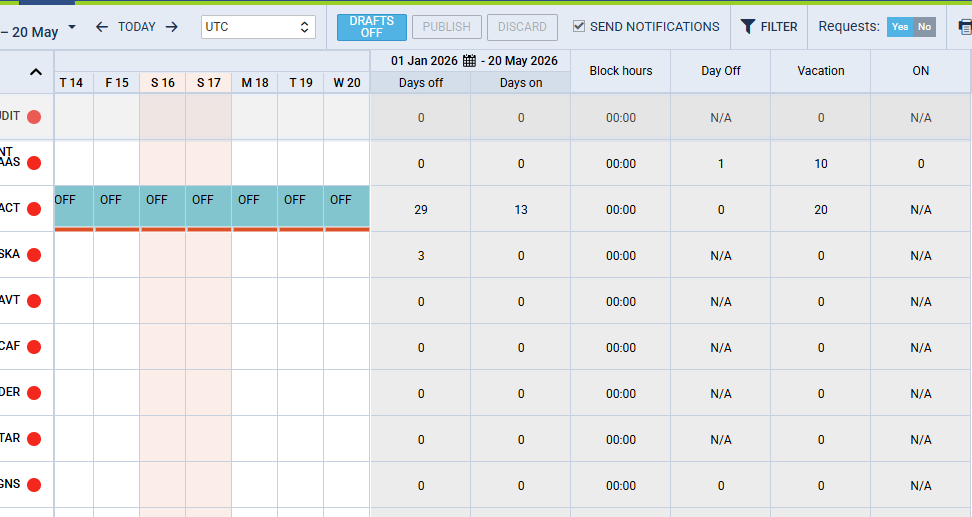Click red status dot on CAF row
972x517 pixels.
coord(34,347)
